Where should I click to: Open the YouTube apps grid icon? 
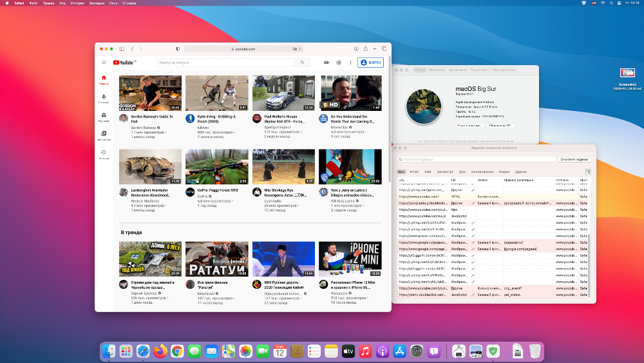click(x=338, y=63)
